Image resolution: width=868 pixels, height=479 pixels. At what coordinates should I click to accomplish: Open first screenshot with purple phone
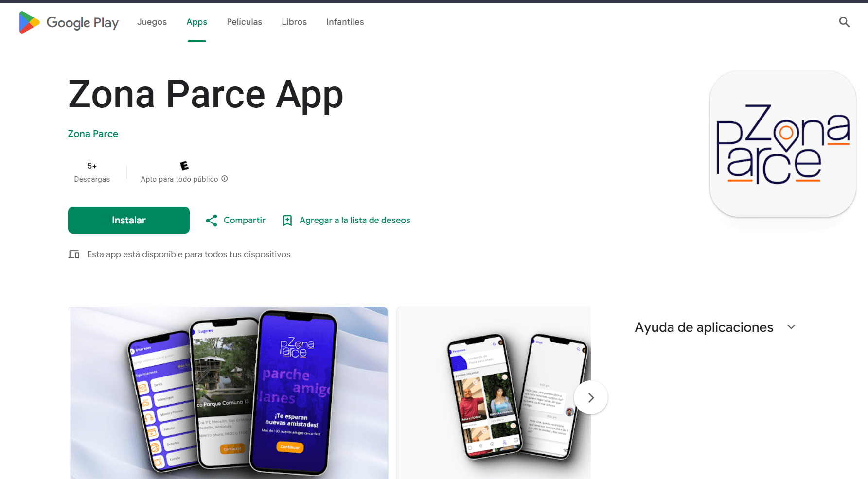229,393
